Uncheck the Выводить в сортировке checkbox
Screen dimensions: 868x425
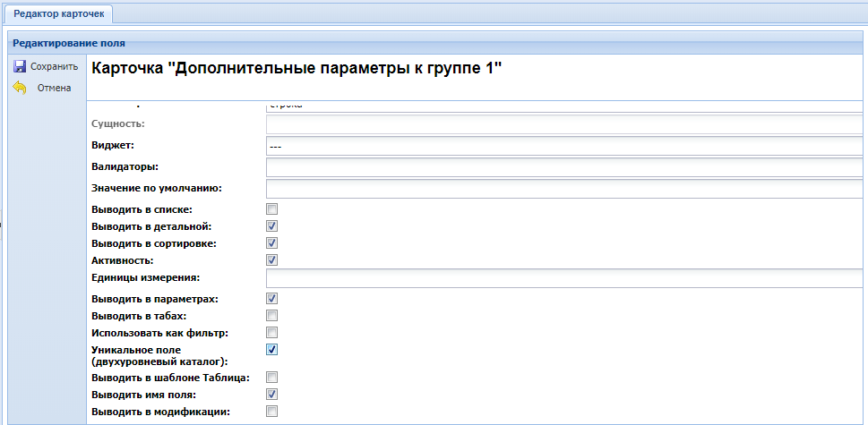tap(272, 242)
